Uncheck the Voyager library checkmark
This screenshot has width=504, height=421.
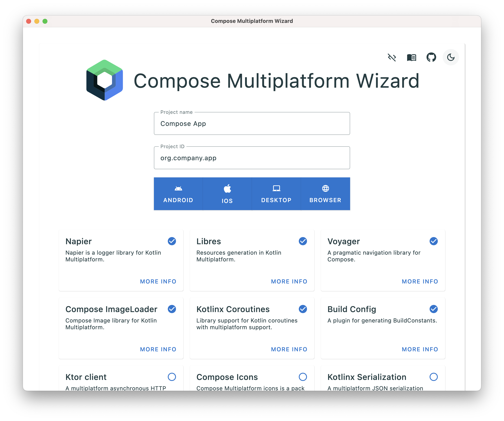coord(433,241)
